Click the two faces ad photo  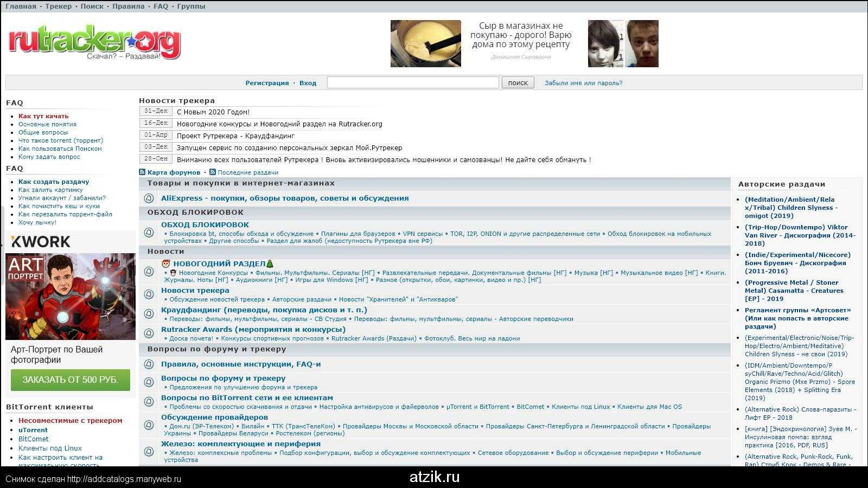click(623, 44)
